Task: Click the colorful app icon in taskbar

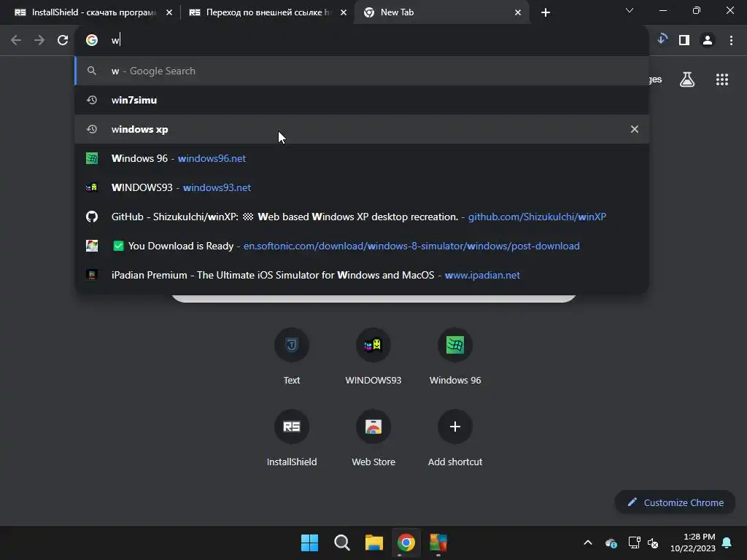Action: pyautogui.click(x=438, y=542)
